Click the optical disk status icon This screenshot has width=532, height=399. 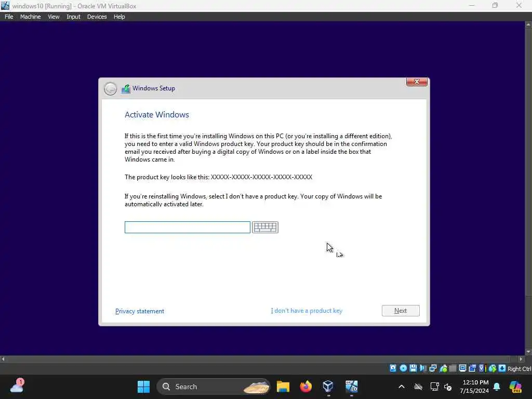[x=403, y=368]
